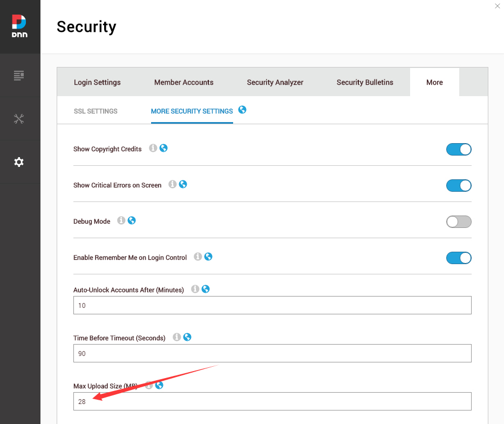
Task: Click globe icon beside Show Critical Errors
Action: coord(183,184)
